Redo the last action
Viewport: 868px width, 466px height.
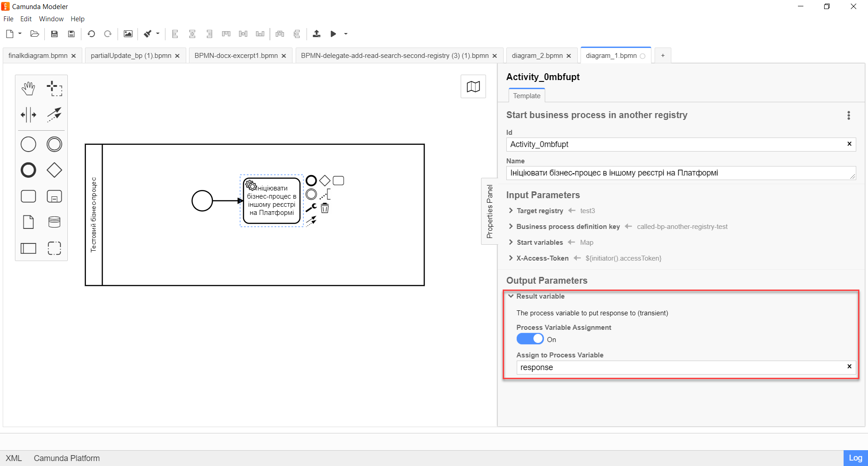pyautogui.click(x=108, y=34)
